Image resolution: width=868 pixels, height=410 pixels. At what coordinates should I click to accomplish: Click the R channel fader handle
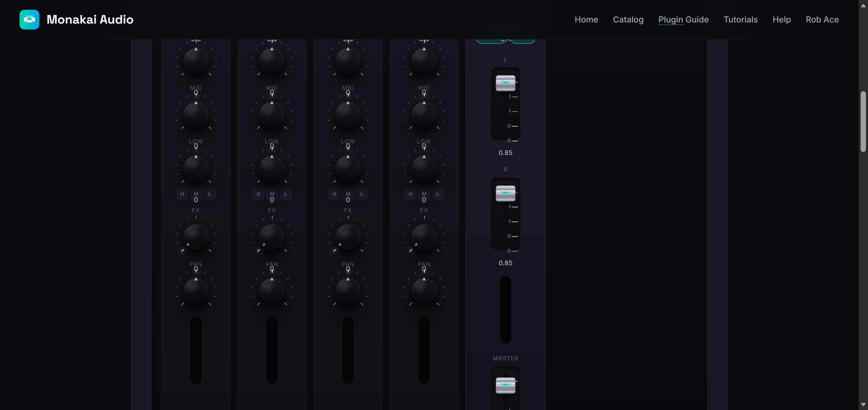tap(505, 193)
